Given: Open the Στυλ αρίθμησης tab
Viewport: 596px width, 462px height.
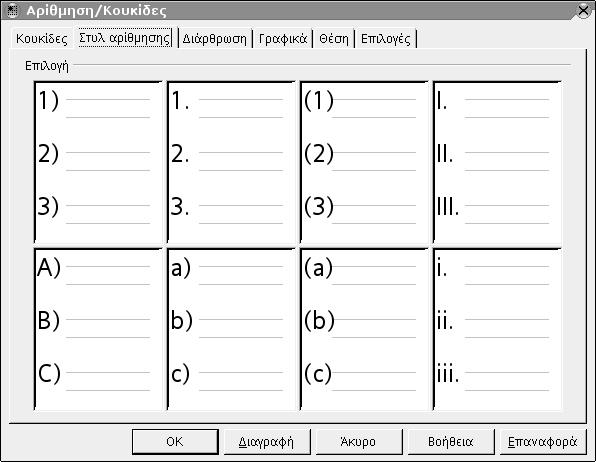Looking at the screenshot, I should point(124,38).
